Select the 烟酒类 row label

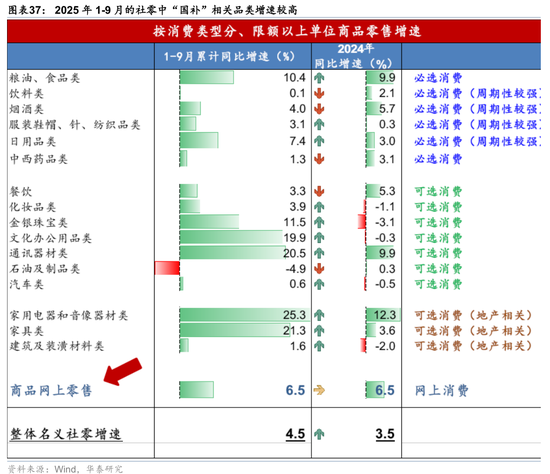click(27, 109)
